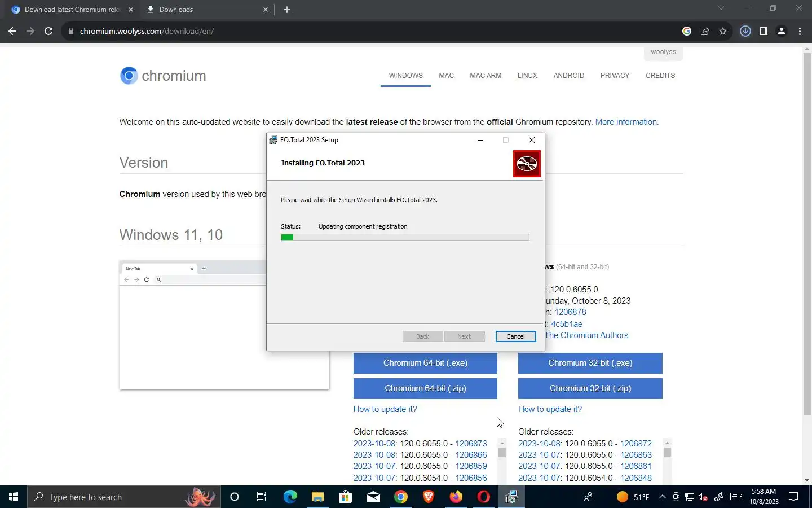The height and width of the screenshot is (508, 812).
Task: Open the search tabs dropdown arrow
Action: coord(721,8)
